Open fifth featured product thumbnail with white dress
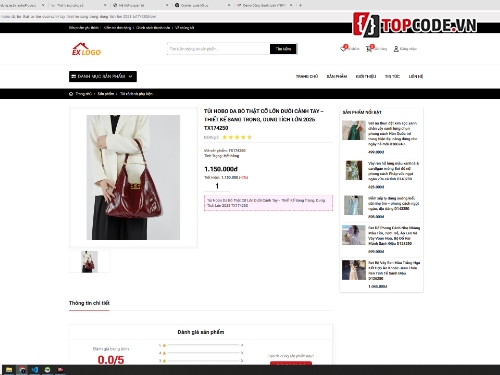 354,270
